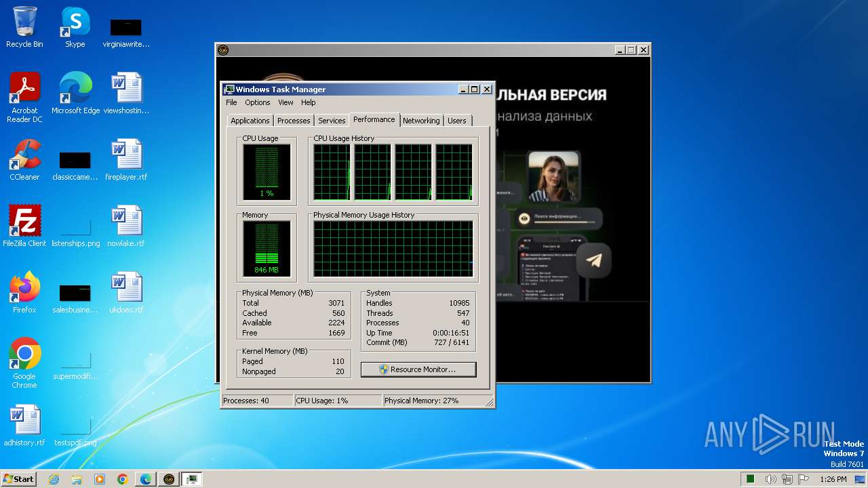Open Microsoft Edge desktop shortcut

[x=75, y=94]
